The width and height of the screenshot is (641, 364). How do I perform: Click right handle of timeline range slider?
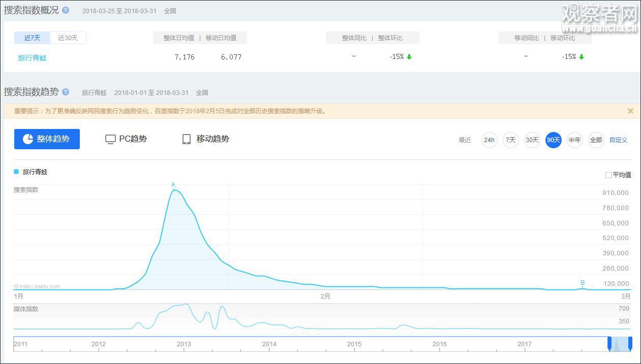click(630, 344)
